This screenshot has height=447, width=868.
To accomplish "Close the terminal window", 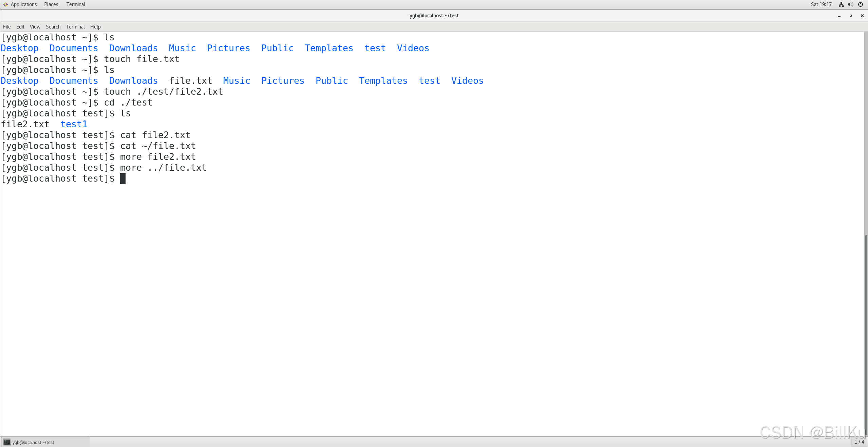I will pos(862,16).
